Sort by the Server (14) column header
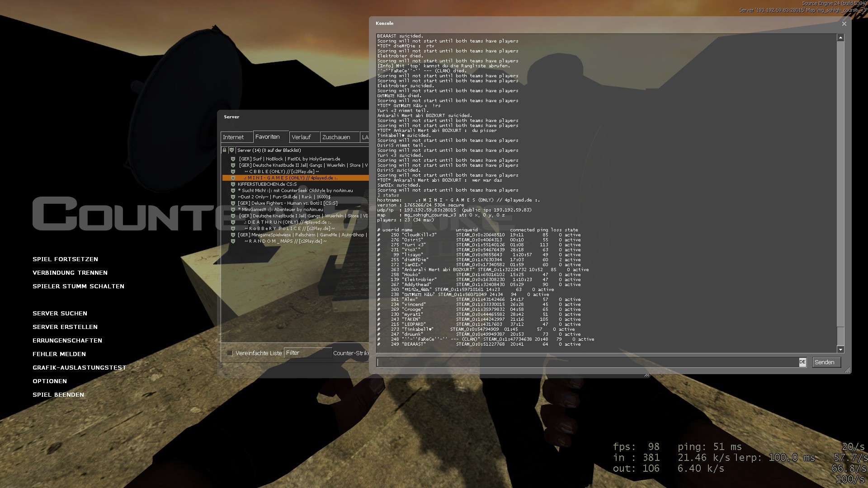 point(302,150)
